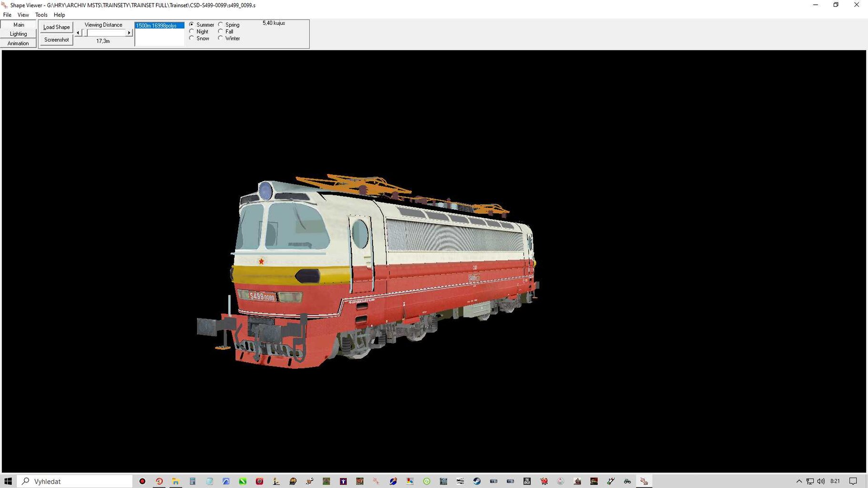Click the Windows Start button
This screenshot has width=868, height=488.
(8, 481)
